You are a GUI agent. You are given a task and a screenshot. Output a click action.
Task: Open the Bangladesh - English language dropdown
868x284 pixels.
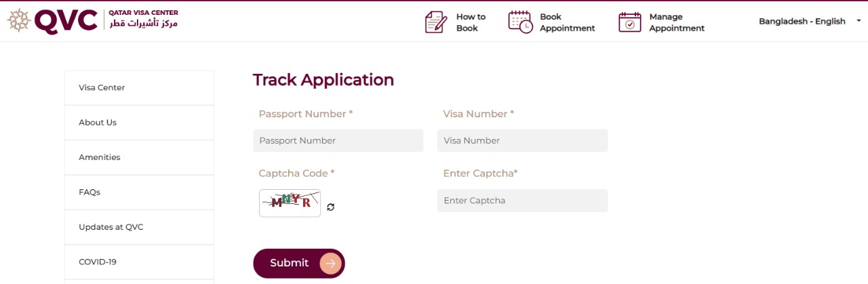coord(802,22)
